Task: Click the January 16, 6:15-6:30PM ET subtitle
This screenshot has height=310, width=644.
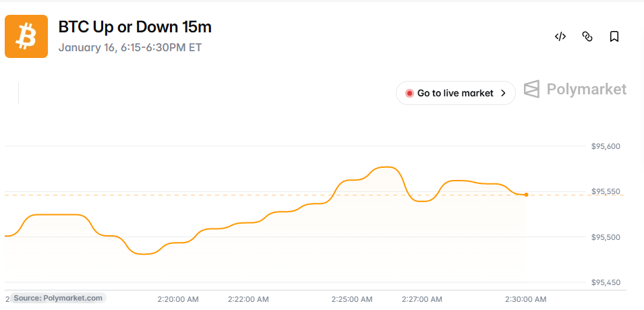Action: [129, 48]
